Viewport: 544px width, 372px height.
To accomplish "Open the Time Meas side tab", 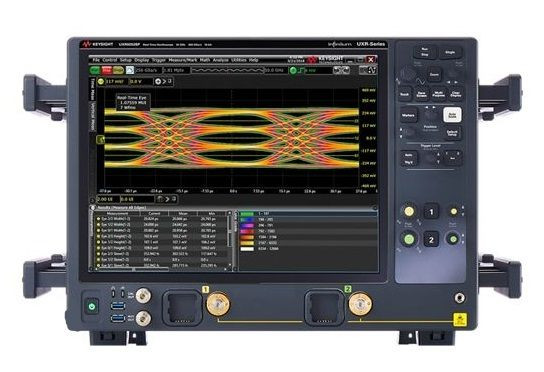I will 92,89.
